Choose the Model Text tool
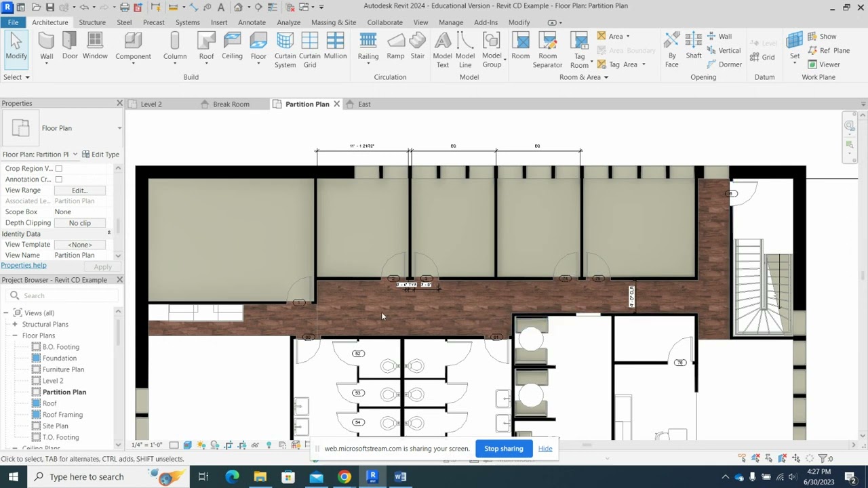This screenshot has height=488, width=868. click(x=442, y=50)
